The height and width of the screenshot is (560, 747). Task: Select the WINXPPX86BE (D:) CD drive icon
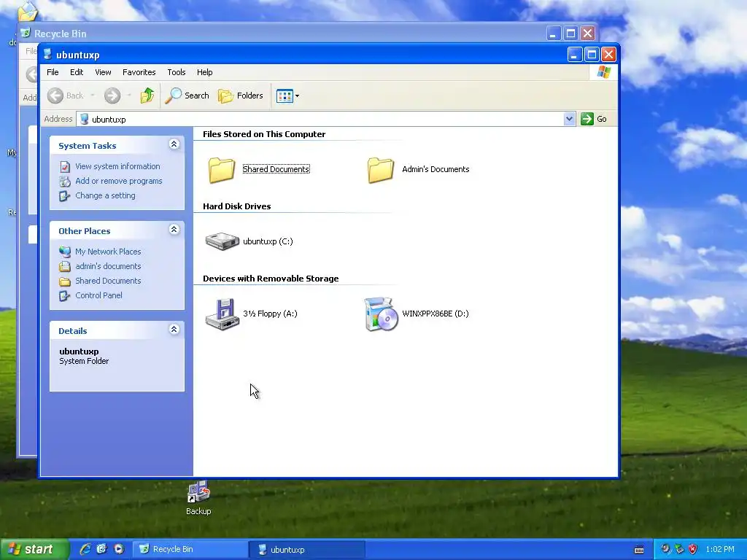click(381, 314)
